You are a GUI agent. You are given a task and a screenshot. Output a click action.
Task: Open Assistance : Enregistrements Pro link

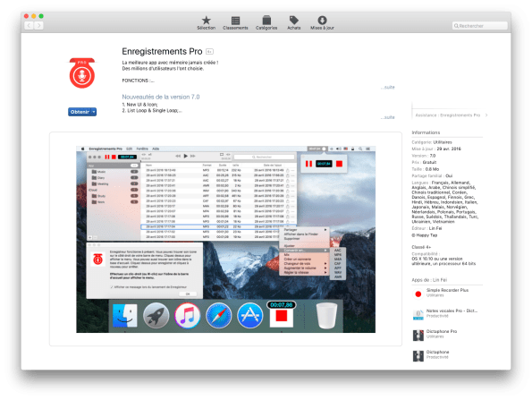(452, 115)
